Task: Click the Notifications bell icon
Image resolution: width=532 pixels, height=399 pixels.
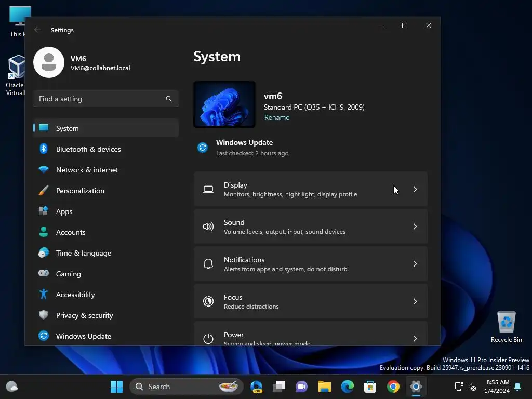Action: pyautogui.click(x=208, y=264)
